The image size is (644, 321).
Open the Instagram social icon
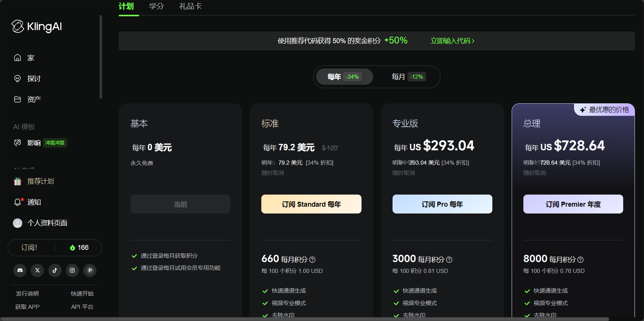tap(72, 270)
